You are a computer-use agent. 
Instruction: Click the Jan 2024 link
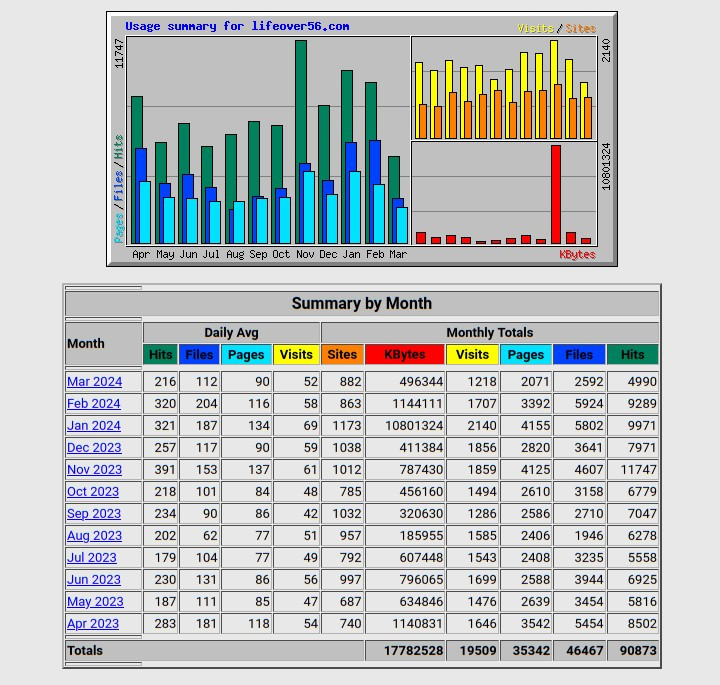coord(93,426)
